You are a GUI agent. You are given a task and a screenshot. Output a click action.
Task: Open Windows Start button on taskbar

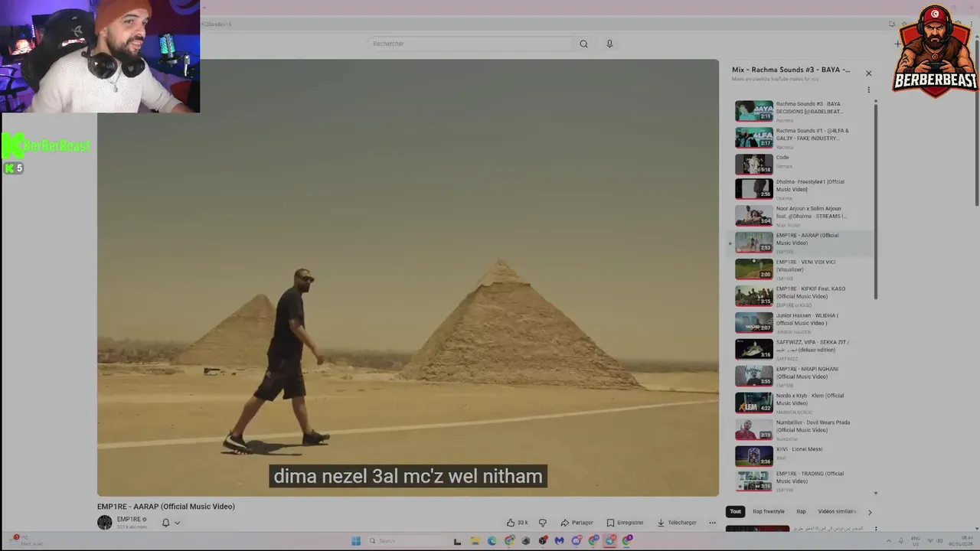(x=356, y=541)
